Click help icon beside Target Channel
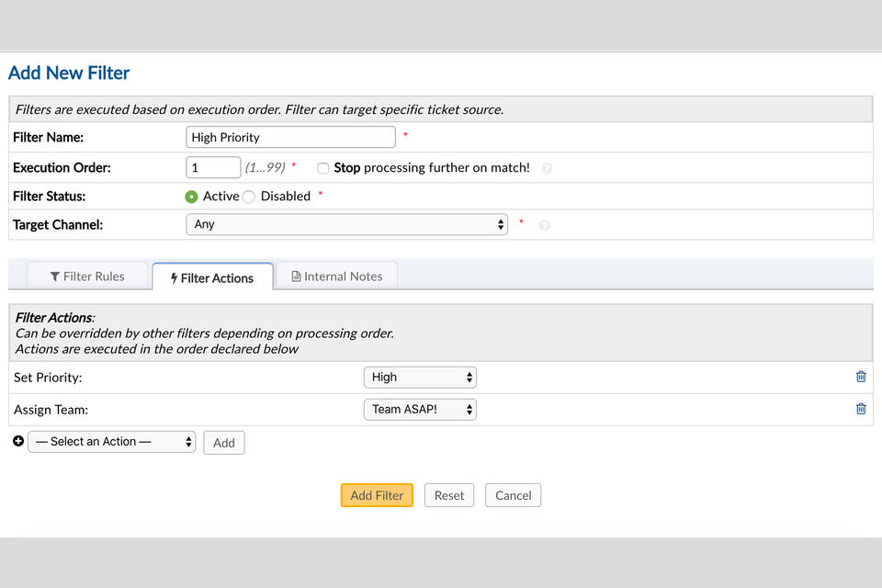The height and width of the screenshot is (588, 882). [544, 225]
